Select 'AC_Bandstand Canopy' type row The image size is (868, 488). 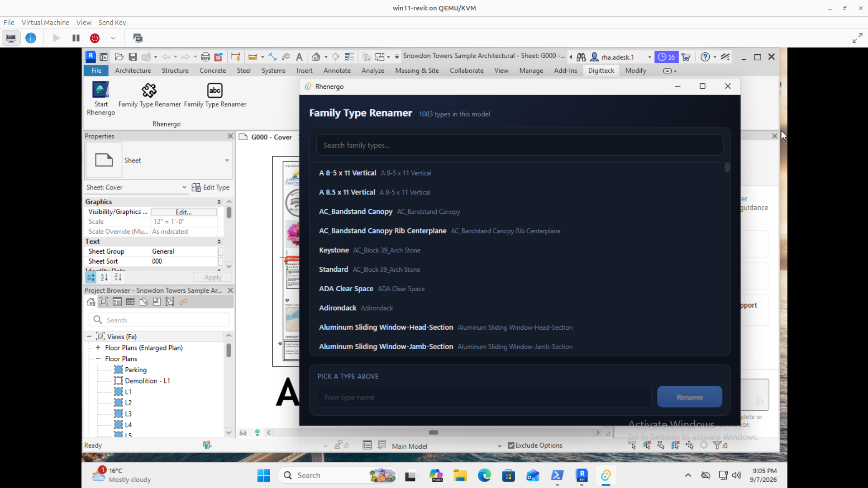[x=520, y=211]
